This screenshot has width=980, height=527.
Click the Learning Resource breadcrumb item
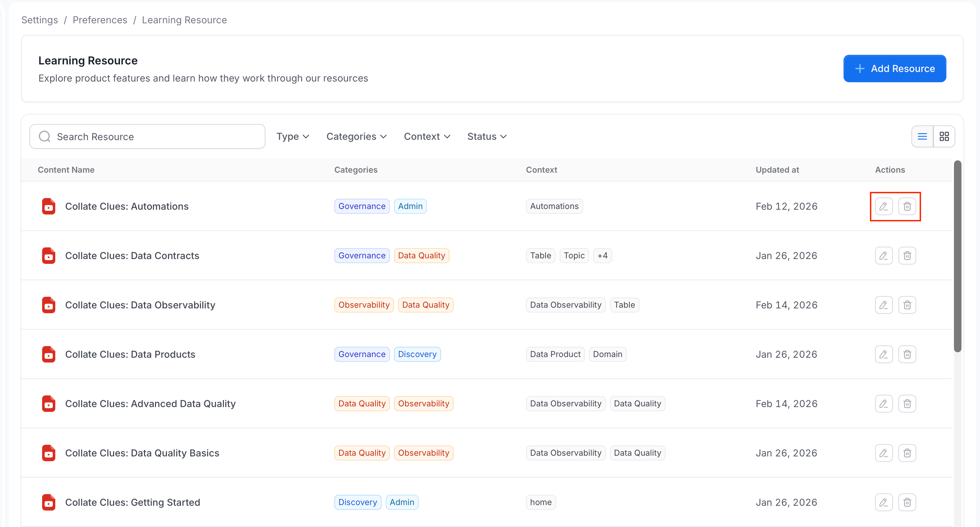184,20
